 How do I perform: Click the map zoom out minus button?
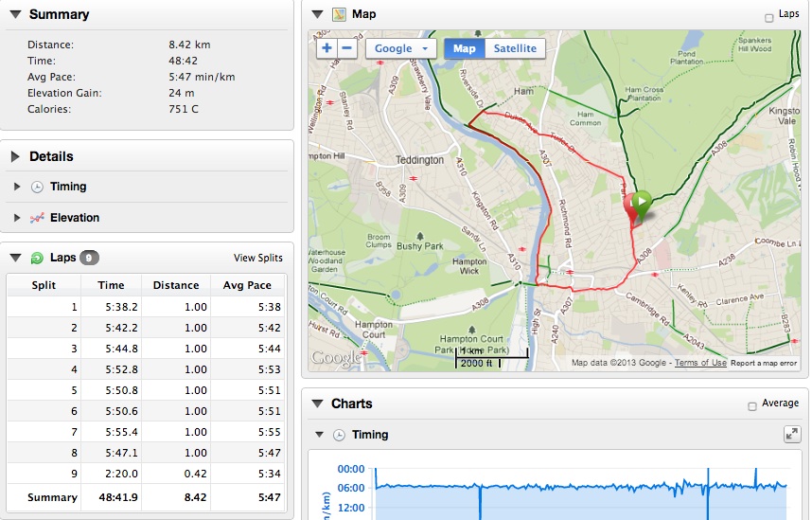[346, 48]
